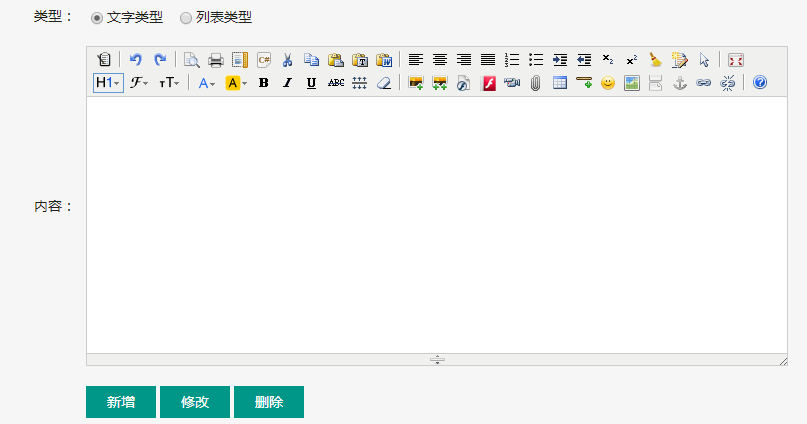
Task: Open the H1 paragraph format dropdown
Action: (108, 82)
